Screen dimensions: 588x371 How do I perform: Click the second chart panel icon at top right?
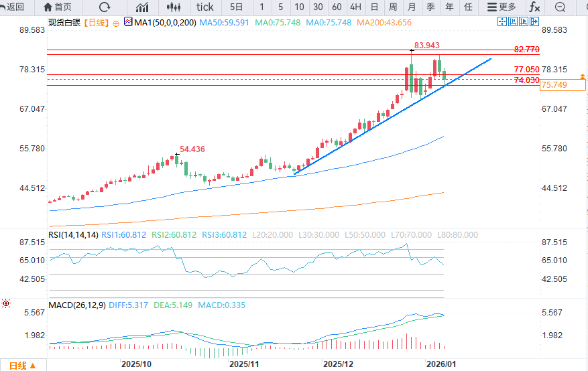click(513, 21)
